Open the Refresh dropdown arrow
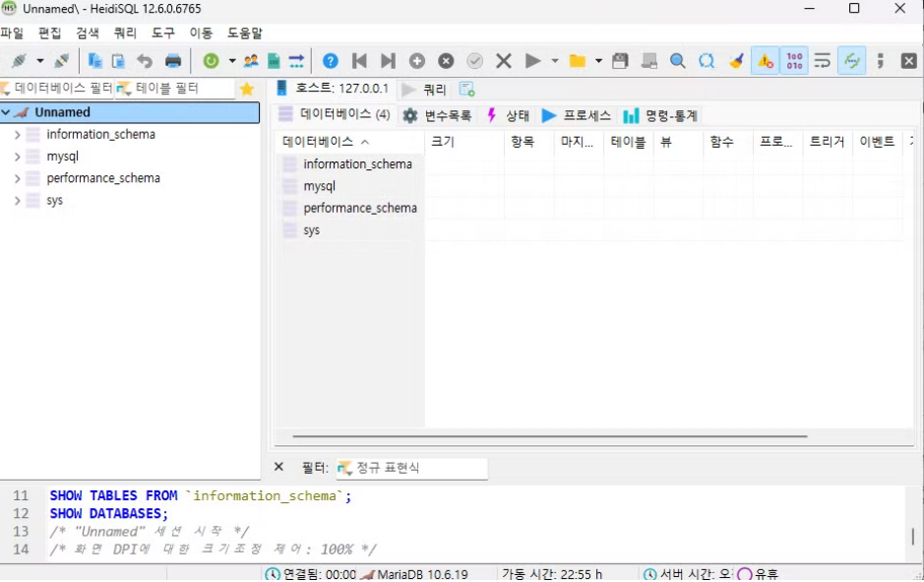The width and height of the screenshot is (924, 582). [232, 61]
